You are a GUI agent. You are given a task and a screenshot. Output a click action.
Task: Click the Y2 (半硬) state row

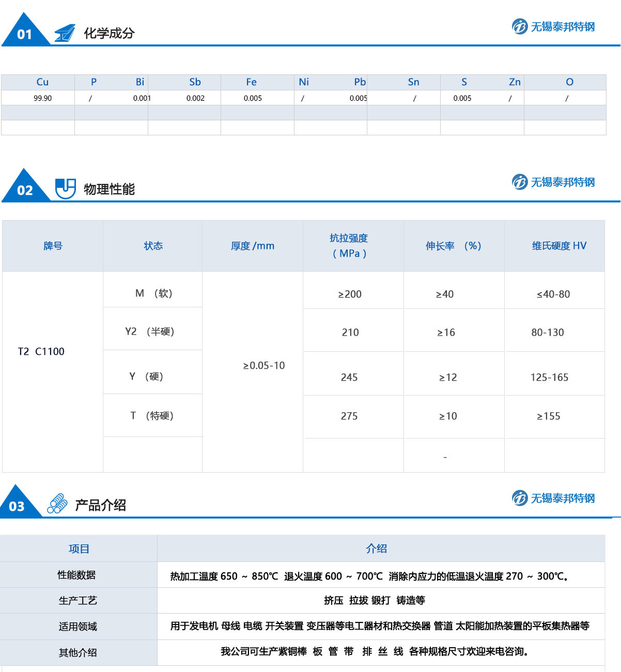(x=150, y=332)
